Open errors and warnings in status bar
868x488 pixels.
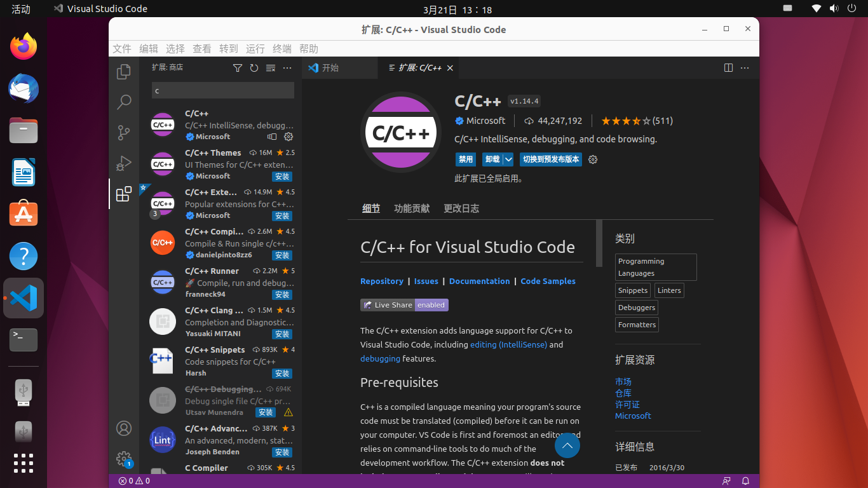click(x=134, y=481)
